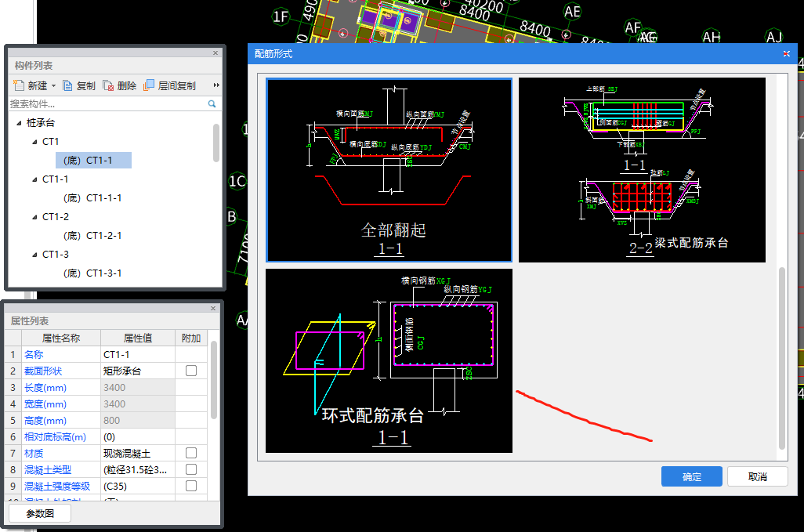The width and height of the screenshot is (804, 532).
Task: Collapse the CT1-1 tree node
Action: tap(34, 179)
